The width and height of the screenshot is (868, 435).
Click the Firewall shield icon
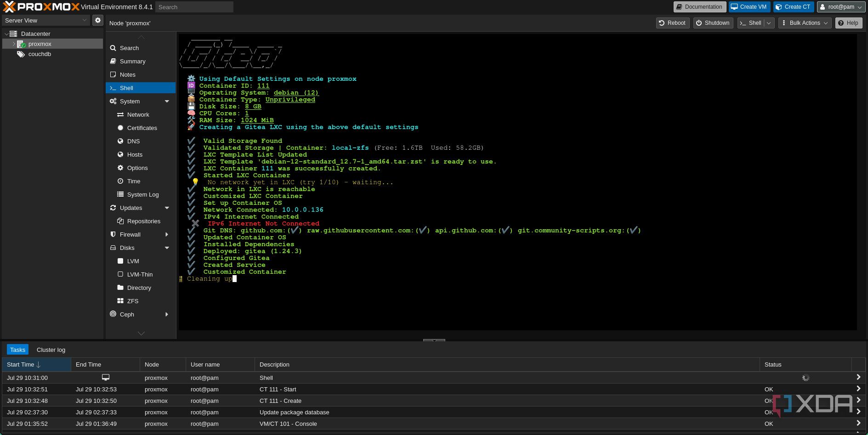click(113, 235)
